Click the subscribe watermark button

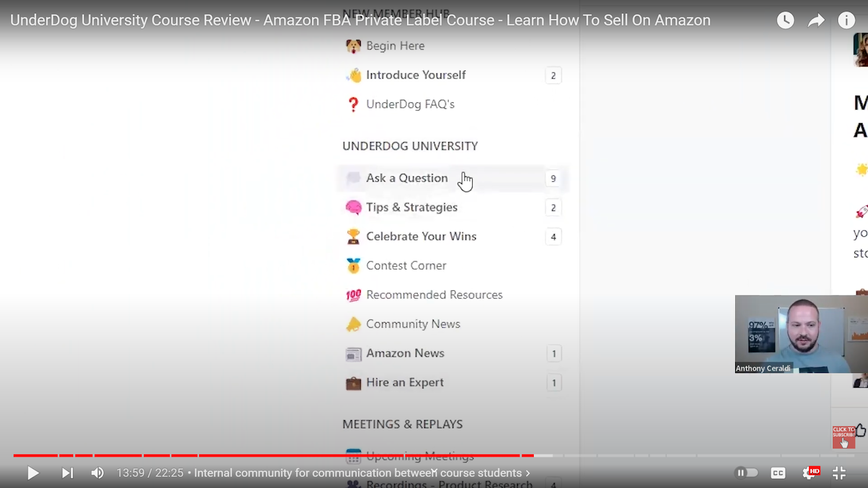point(844,437)
